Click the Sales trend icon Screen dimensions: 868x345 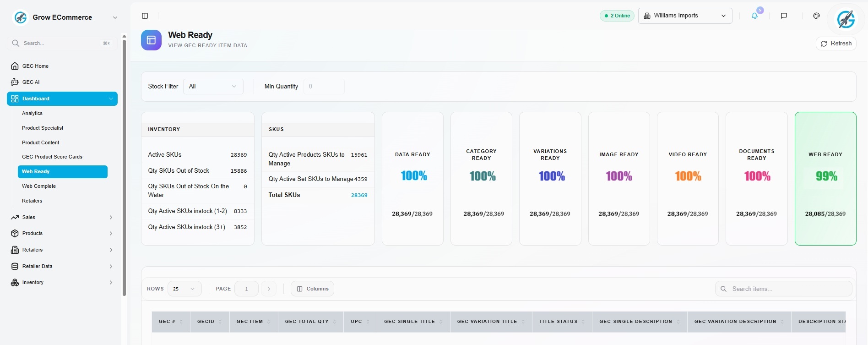(x=15, y=217)
